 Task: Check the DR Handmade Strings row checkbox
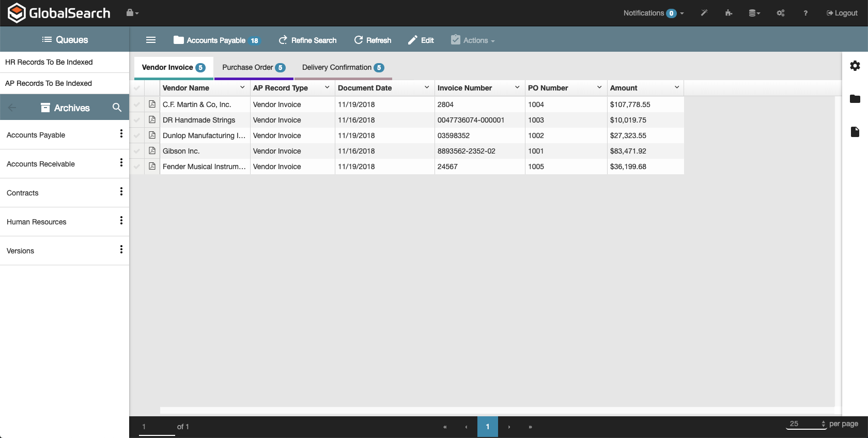tap(137, 120)
